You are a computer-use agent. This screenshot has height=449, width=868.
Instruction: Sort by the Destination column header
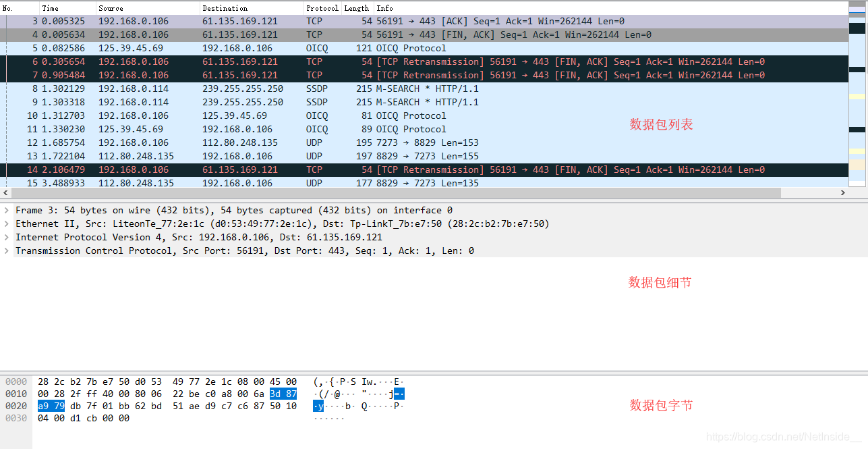pos(252,8)
